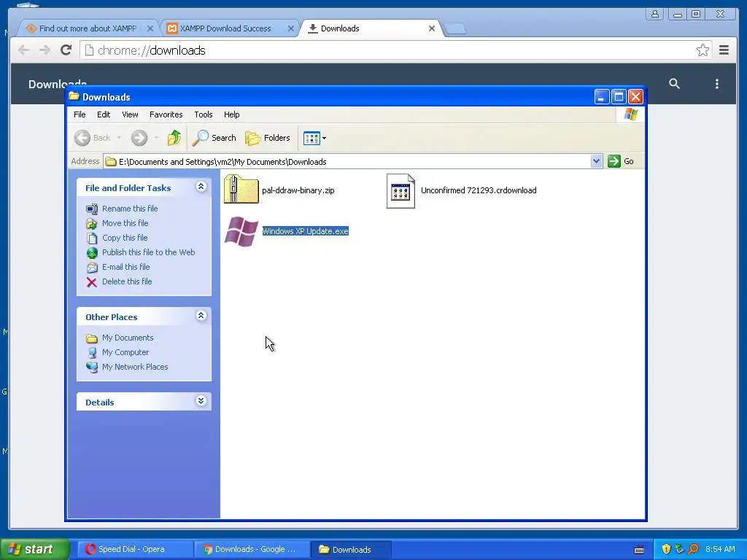Viewport: 747px width, 560px height.
Task: Select the Windows XP Update.exe icon
Action: [x=241, y=231]
